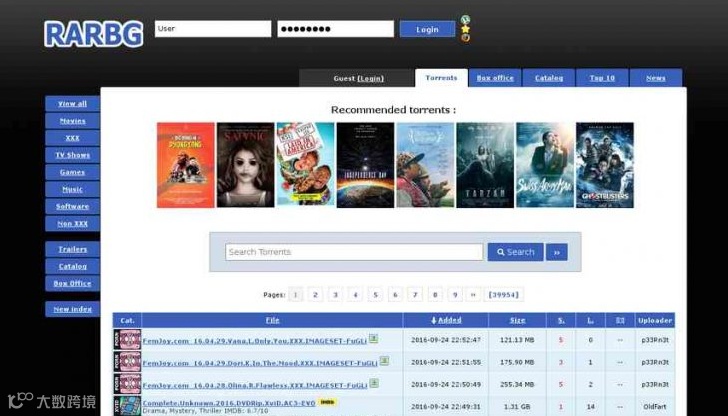This screenshot has height=416, width=728.
Task: Open Trailers from the sidebar
Action: (72, 249)
